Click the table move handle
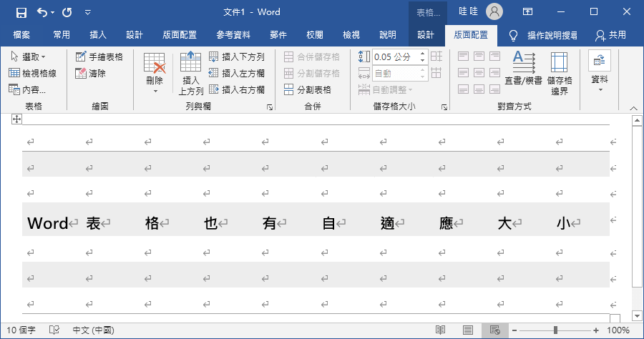 click(x=16, y=119)
